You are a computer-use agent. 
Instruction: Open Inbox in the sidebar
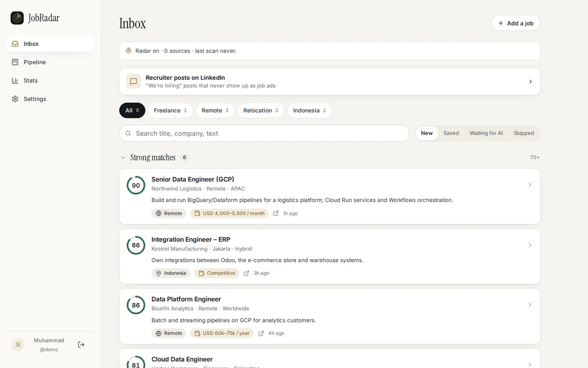[50, 44]
